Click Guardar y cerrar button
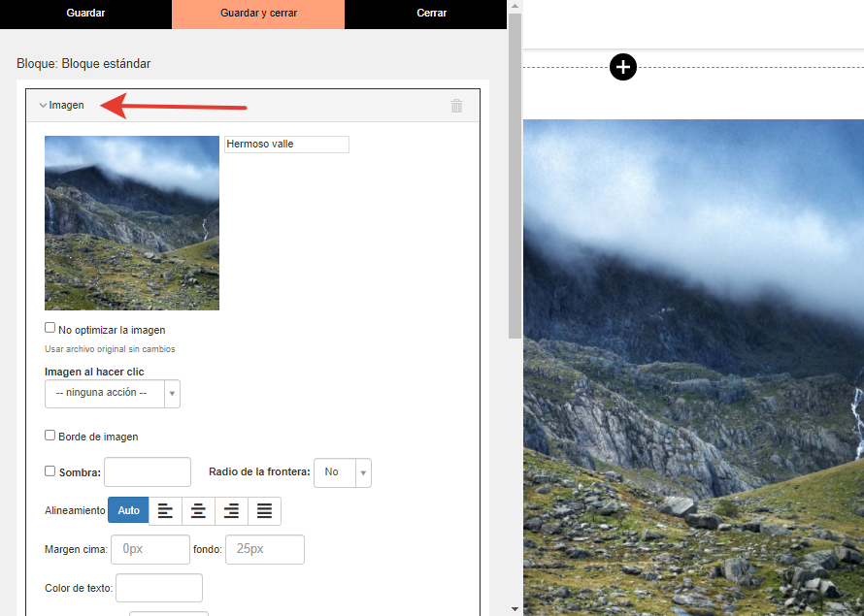This screenshot has width=864, height=616. pos(258,14)
